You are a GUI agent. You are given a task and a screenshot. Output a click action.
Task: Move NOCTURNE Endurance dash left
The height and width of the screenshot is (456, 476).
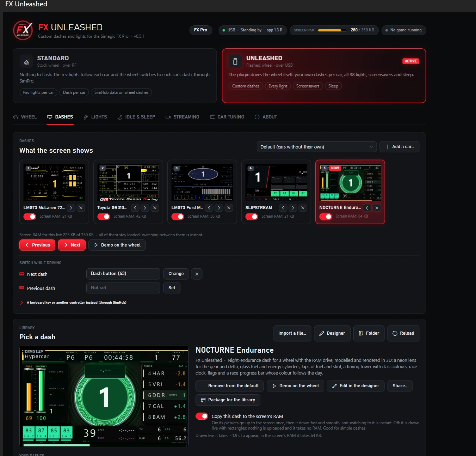coord(367,208)
